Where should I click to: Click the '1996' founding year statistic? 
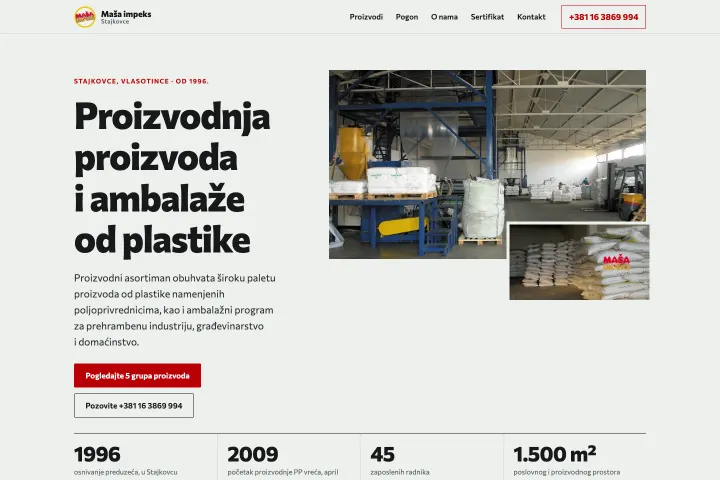tap(97, 454)
